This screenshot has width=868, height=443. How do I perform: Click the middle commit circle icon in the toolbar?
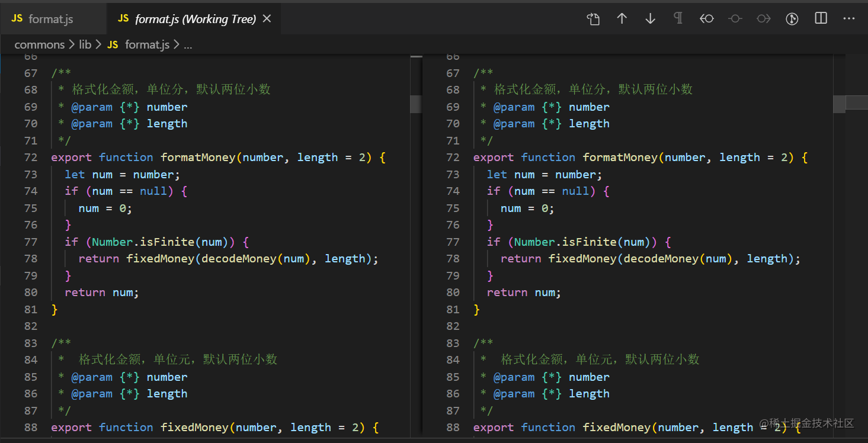(x=735, y=19)
